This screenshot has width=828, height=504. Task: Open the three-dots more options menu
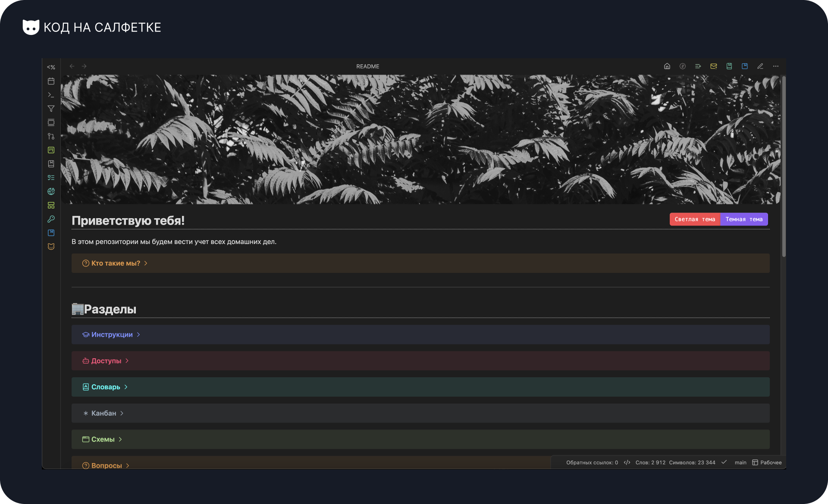[775, 66]
